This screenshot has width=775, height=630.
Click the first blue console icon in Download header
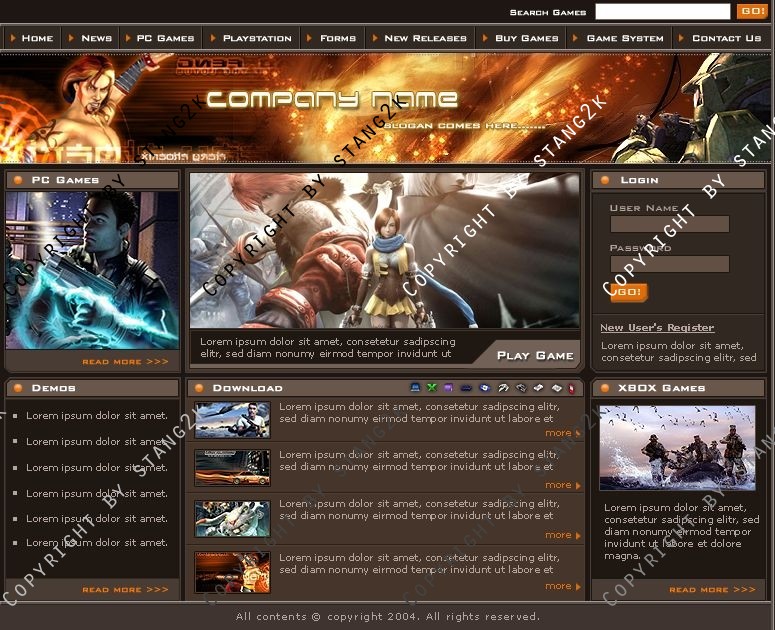click(416, 388)
